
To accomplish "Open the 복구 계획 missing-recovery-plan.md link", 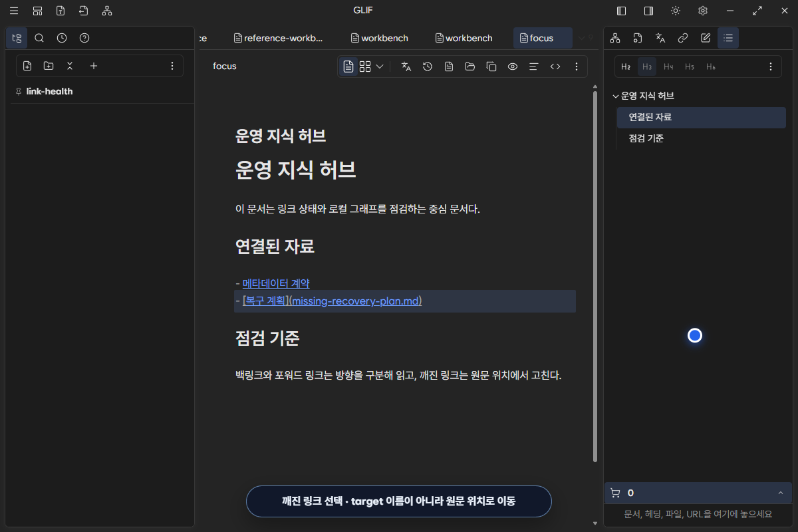I will click(332, 301).
